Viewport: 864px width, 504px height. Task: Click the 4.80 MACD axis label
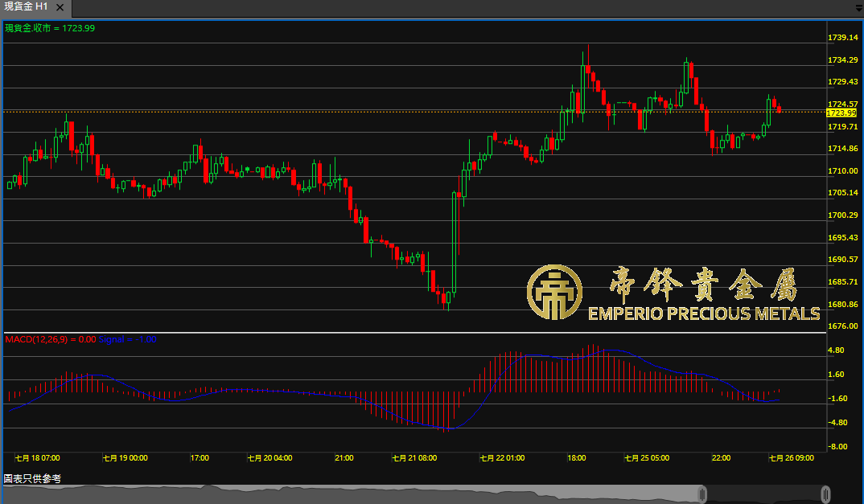pyautogui.click(x=837, y=350)
